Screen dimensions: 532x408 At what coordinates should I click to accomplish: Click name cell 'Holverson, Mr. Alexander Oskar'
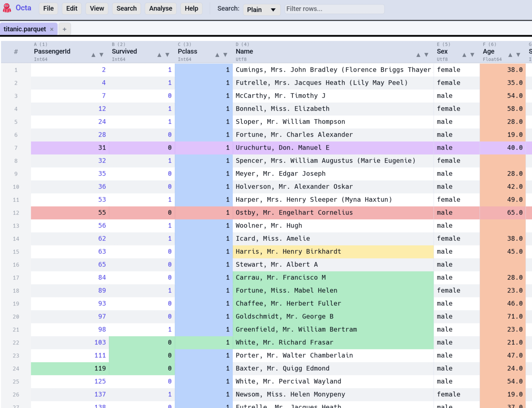(333, 187)
